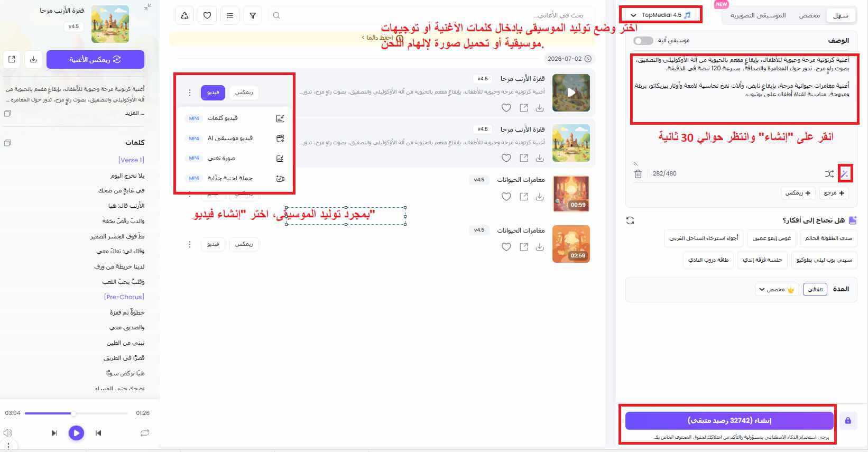Click the list view icon in the top toolbar
The width and height of the screenshot is (868, 452).
tap(230, 15)
